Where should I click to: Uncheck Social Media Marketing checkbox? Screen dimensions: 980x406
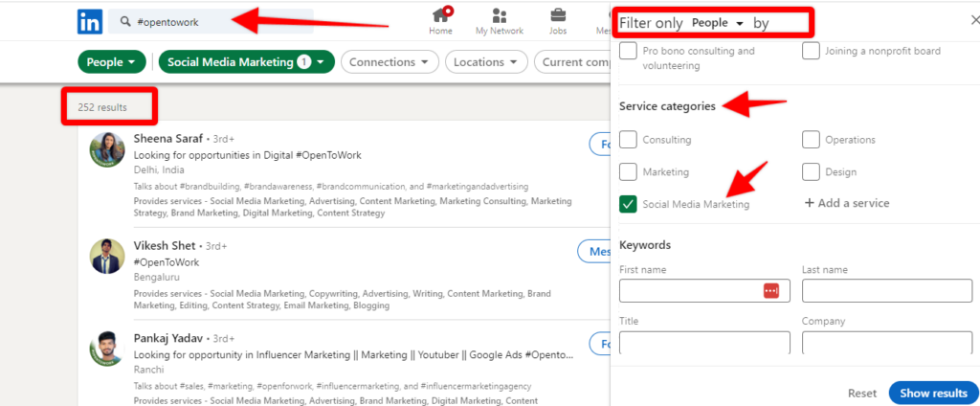click(628, 204)
